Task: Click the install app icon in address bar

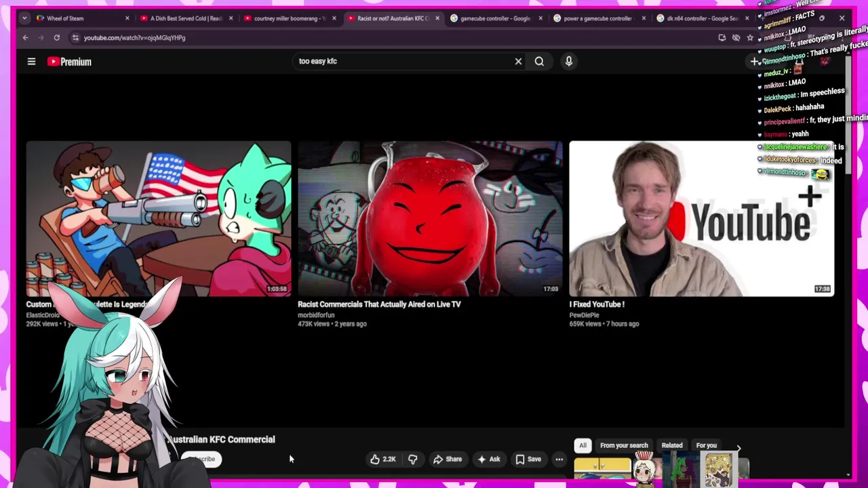Action: pos(722,38)
